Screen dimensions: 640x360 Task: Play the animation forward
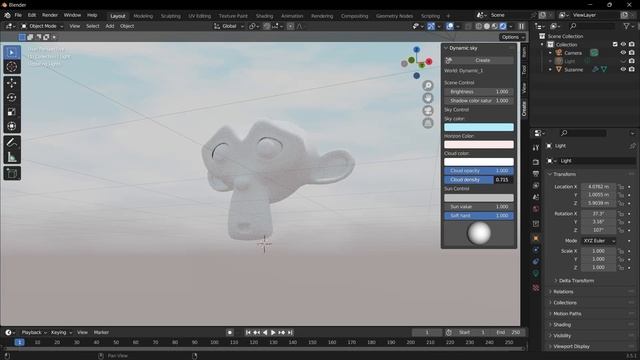click(x=273, y=333)
